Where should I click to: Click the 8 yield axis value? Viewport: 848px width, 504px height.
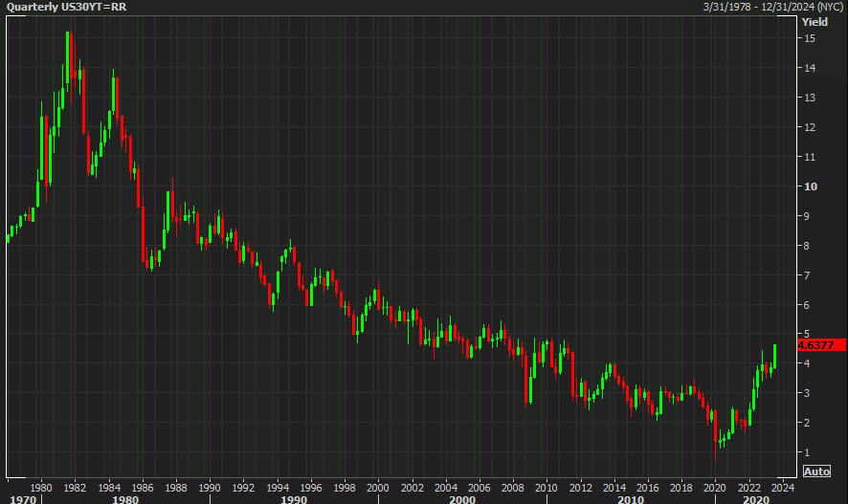tap(807, 246)
